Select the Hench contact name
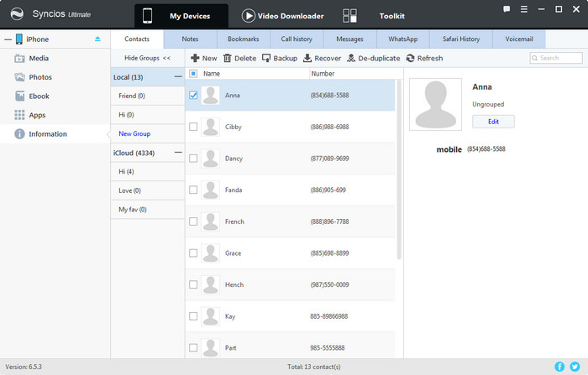Viewport: 588px width, 375px height. pos(234,284)
